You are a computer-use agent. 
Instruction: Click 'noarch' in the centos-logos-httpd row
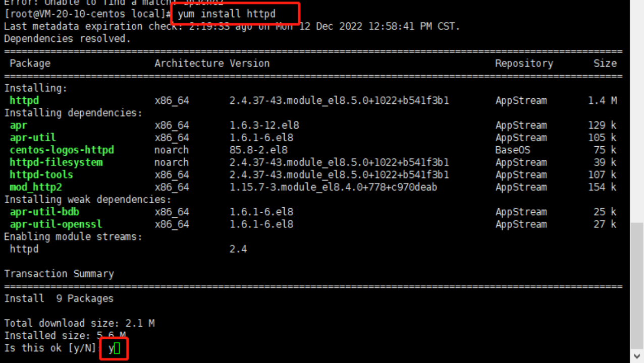coord(172,150)
